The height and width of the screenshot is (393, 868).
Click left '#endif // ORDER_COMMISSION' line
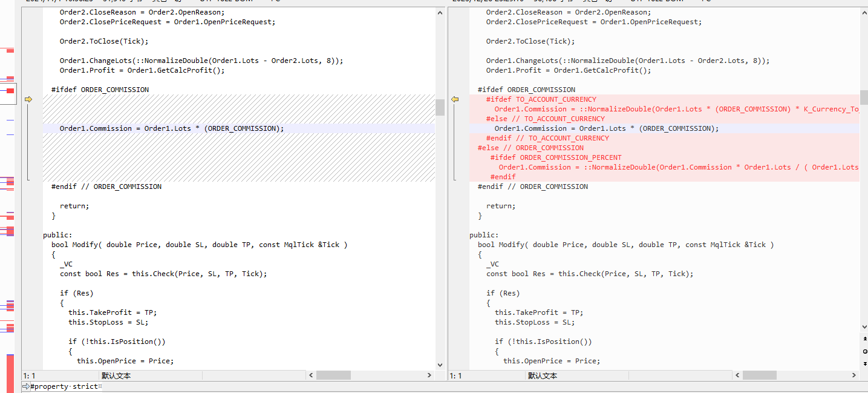tap(106, 187)
